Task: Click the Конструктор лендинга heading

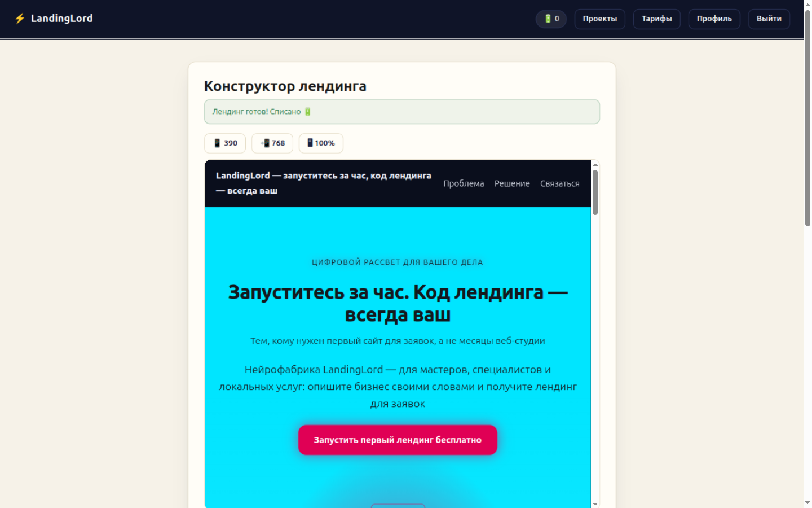Action: tap(285, 86)
